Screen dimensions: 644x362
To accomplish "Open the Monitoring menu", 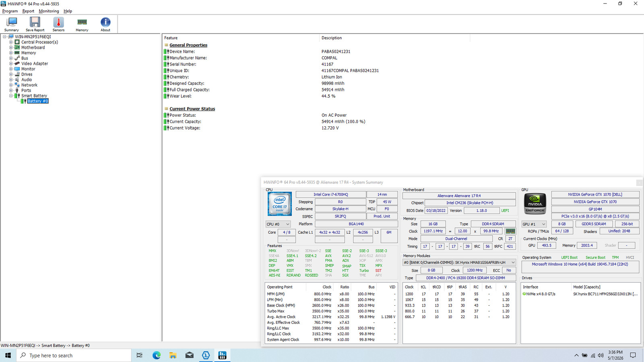I will 49,11.
